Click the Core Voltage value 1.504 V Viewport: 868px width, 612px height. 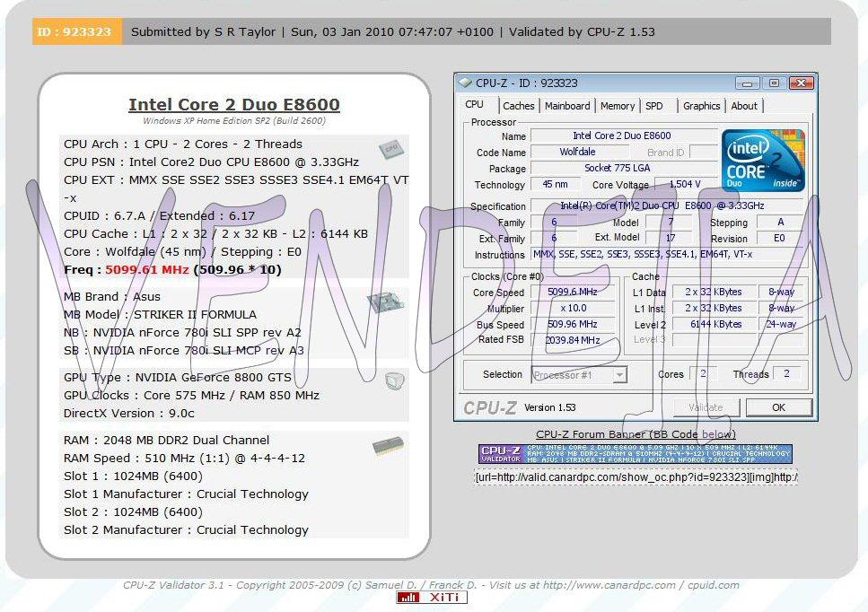coord(685,184)
